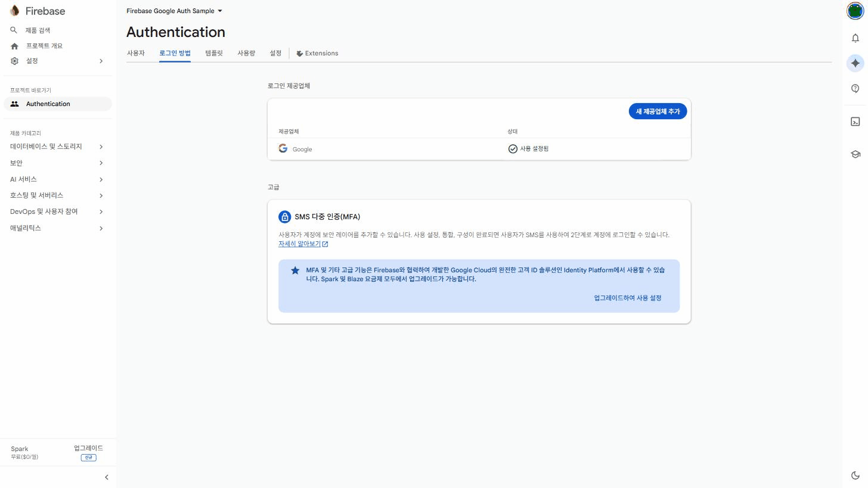Click 새 제공업체 추가 button
This screenshot has width=868, height=488.
(x=658, y=111)
